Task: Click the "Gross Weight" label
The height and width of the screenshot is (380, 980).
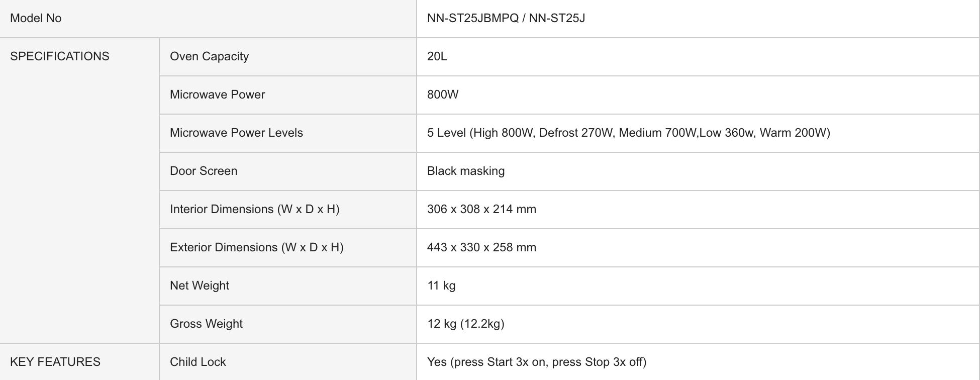Action: pos(206,324)
